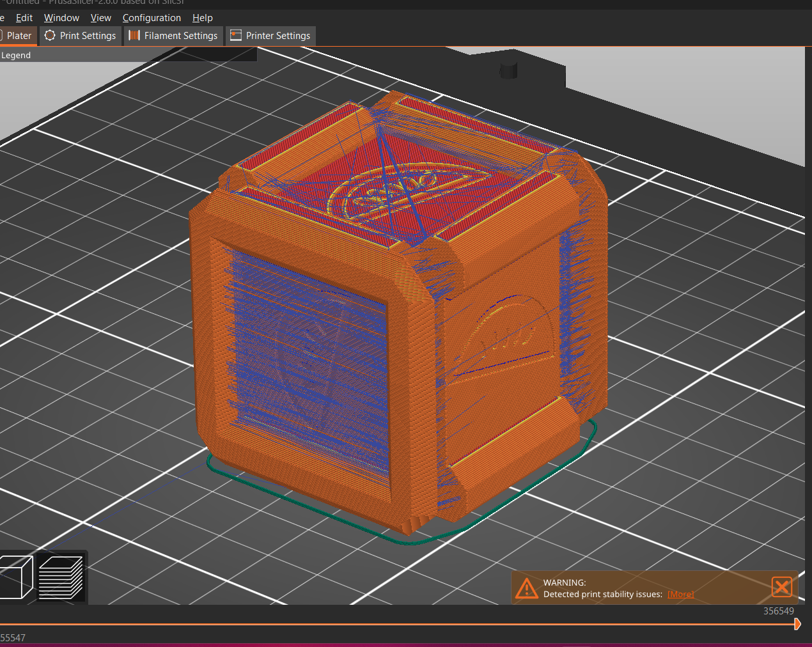Viewport: 812px width, 647px height.
Task: Click the Filament Settings spool icon
Action: pyautogui.click(x=134, y=36)
